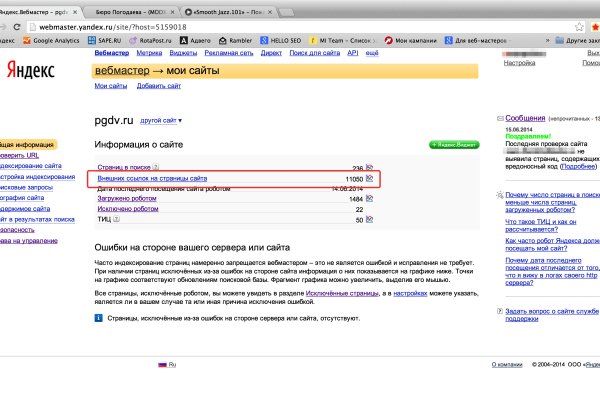Click the 'Добавить сайт' link
The image size is (600, 400).
158,86
